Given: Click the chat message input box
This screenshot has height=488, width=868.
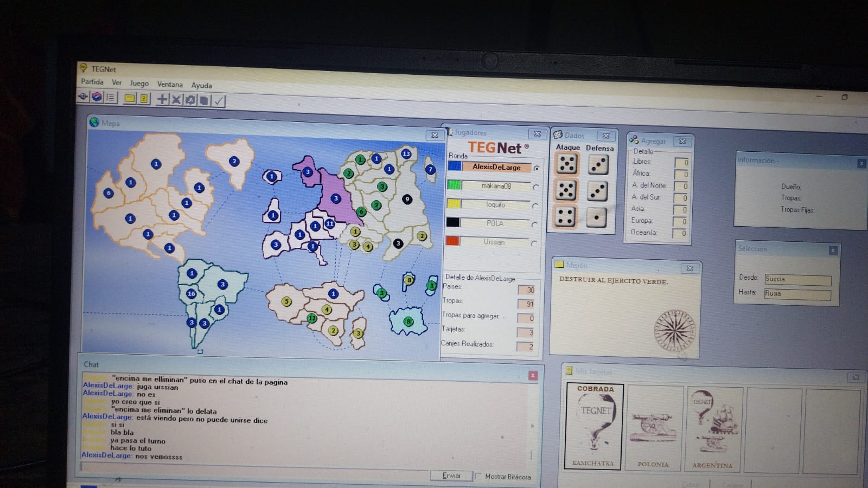Looking at the screenshot, I should (254, 468).
